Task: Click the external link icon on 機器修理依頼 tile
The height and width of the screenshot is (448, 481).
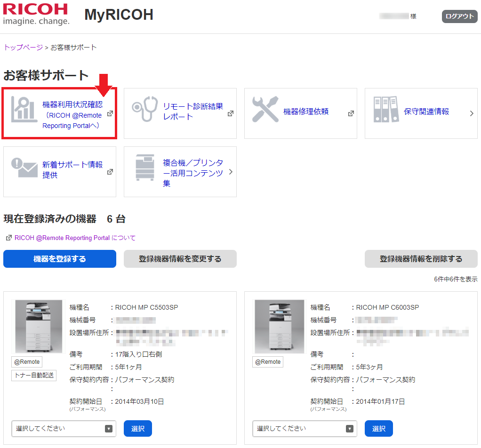Action: [351, 113]
